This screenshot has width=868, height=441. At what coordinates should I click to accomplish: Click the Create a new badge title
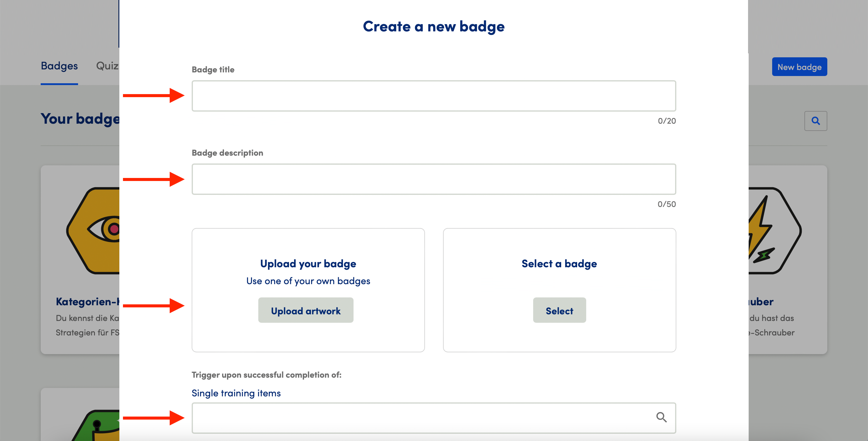point(434,26)
